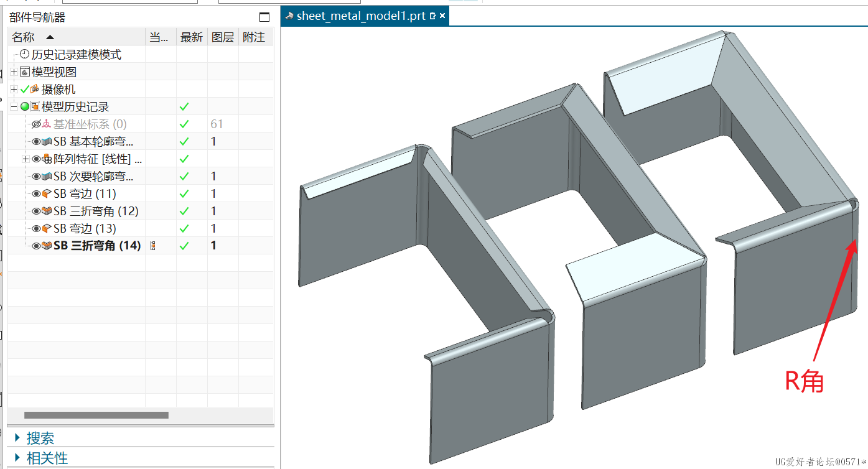Hide the SB 次要轮廓弯边 feature
This screenshot has width=868, height=469.
coord(36,177)
